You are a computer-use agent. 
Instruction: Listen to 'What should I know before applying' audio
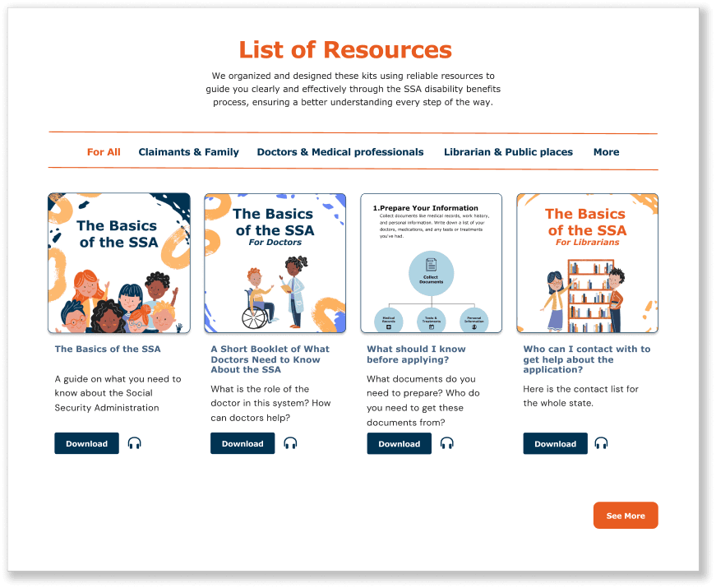tap(446, 443)
